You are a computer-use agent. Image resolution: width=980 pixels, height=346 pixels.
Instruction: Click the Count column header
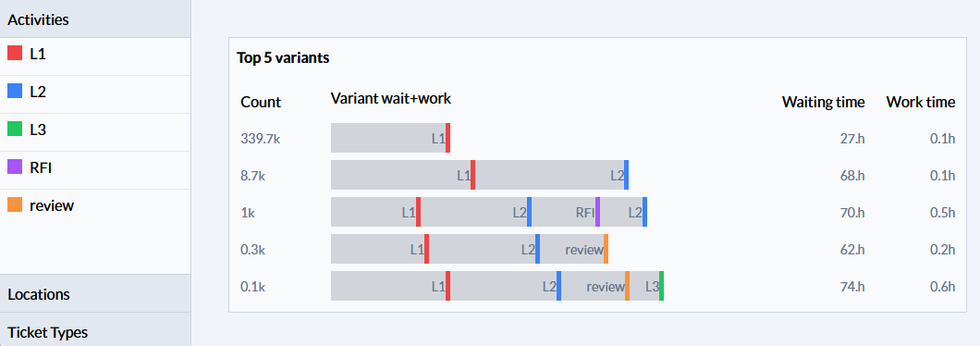click(261, 102)
